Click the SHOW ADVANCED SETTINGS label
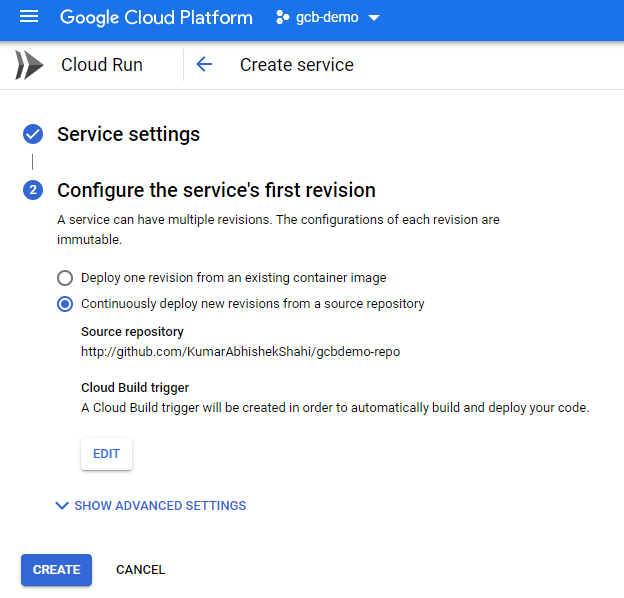 pyautogui.click(x=160, y=506)
